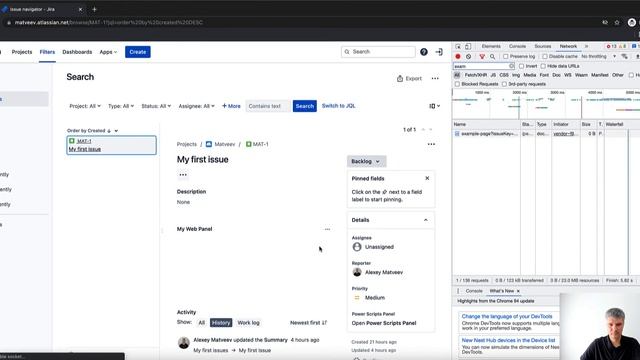
Task: Check the Invert filter checkbox
Action: [x=521, y=66]
